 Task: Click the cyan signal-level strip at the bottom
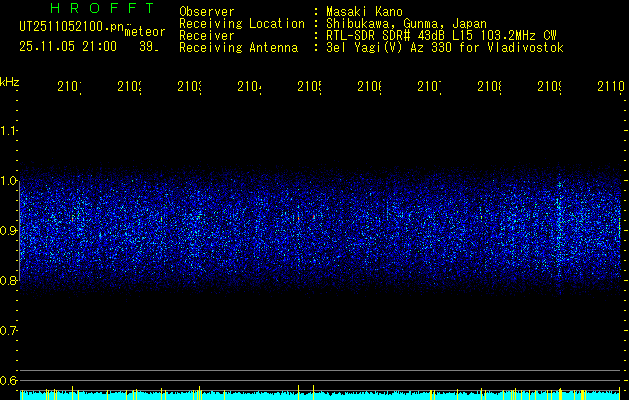click(x=321, y=395)
